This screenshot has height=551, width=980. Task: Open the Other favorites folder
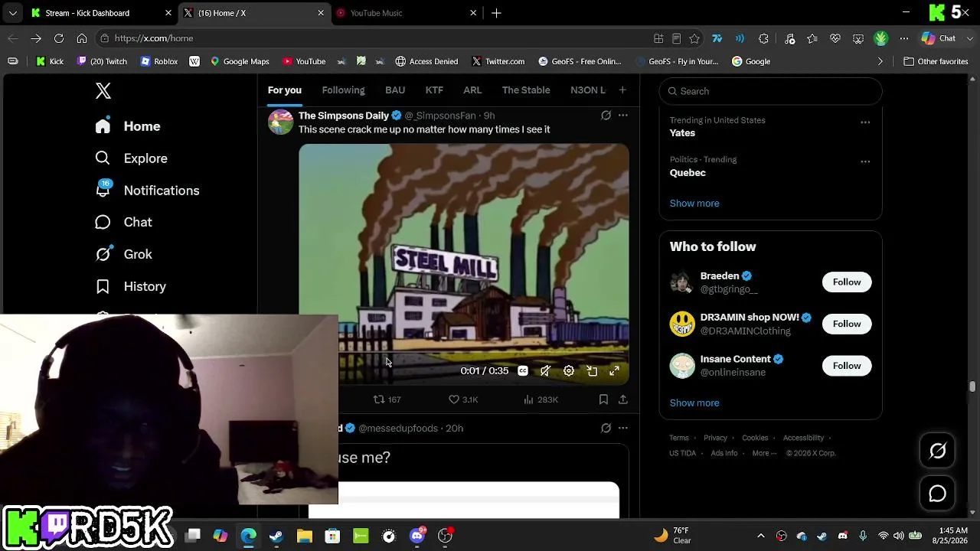[x=936, y=61]
